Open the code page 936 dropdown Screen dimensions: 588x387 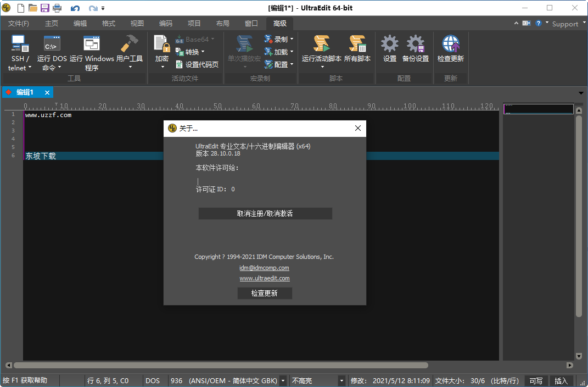click(283, 380)
